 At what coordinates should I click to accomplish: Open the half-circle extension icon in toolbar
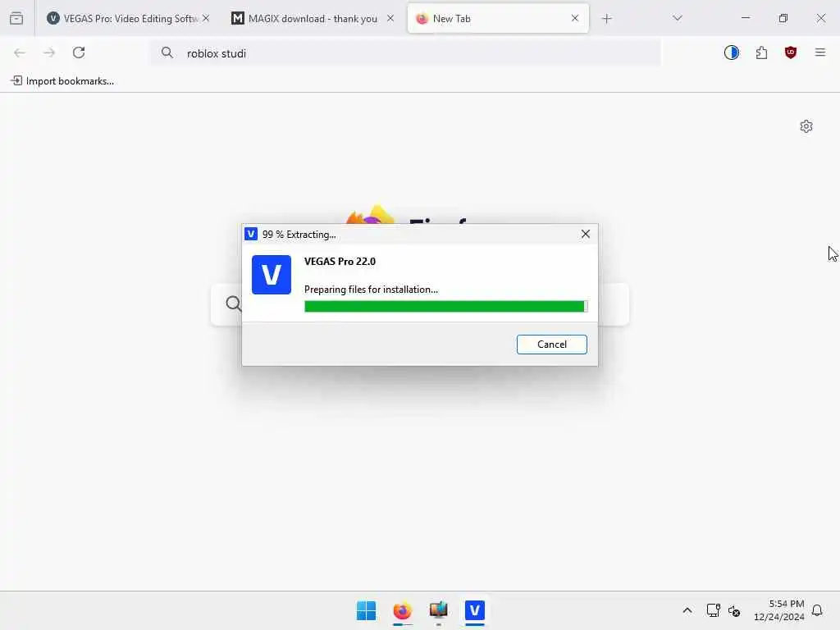pos(731,52)
